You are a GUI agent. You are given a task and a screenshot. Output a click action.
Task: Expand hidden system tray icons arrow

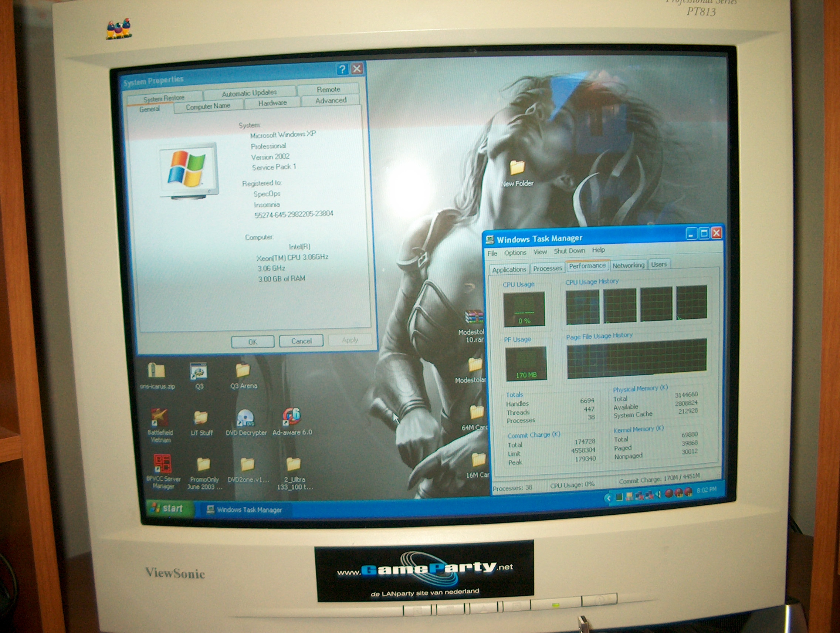[608, 498]
